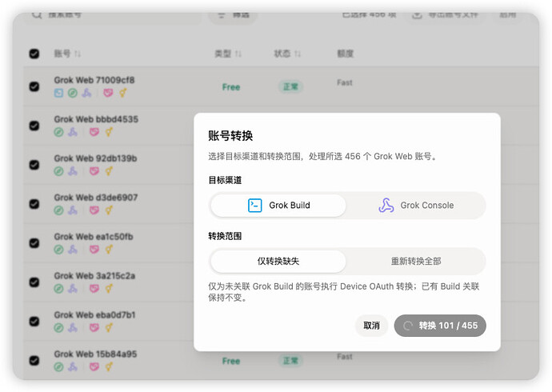Uncheck the Grok Web 3a215c2a row checkbox
552x392 pixels.
(34, 282)
